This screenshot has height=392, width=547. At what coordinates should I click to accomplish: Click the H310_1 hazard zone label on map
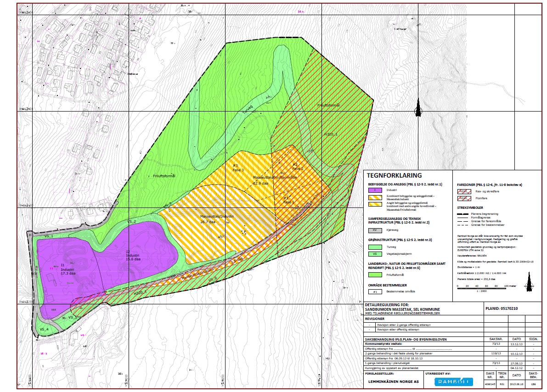coord(331,134)
